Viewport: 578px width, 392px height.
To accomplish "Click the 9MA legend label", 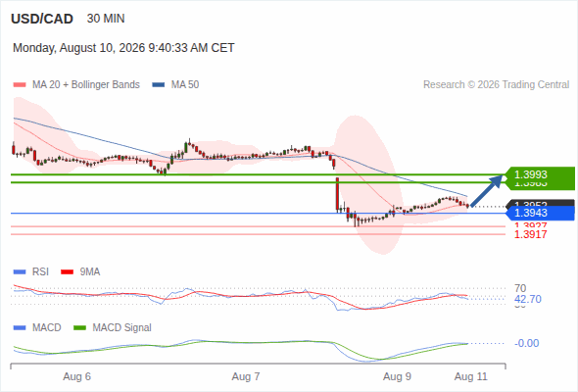I will click(90, 272).
